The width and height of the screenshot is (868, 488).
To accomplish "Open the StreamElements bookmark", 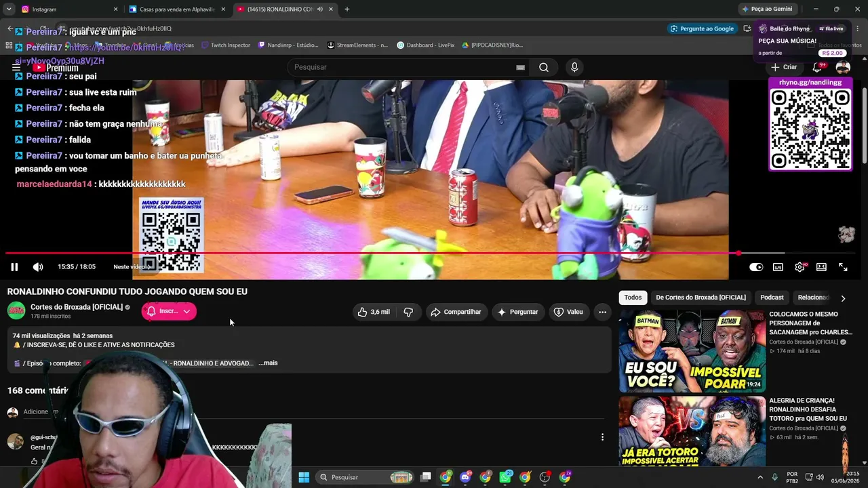I will point(357,45).
